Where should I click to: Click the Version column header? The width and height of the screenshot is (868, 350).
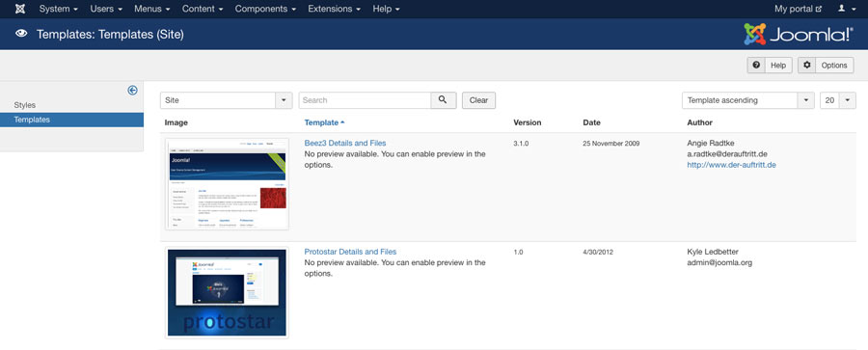click(528, 122)
